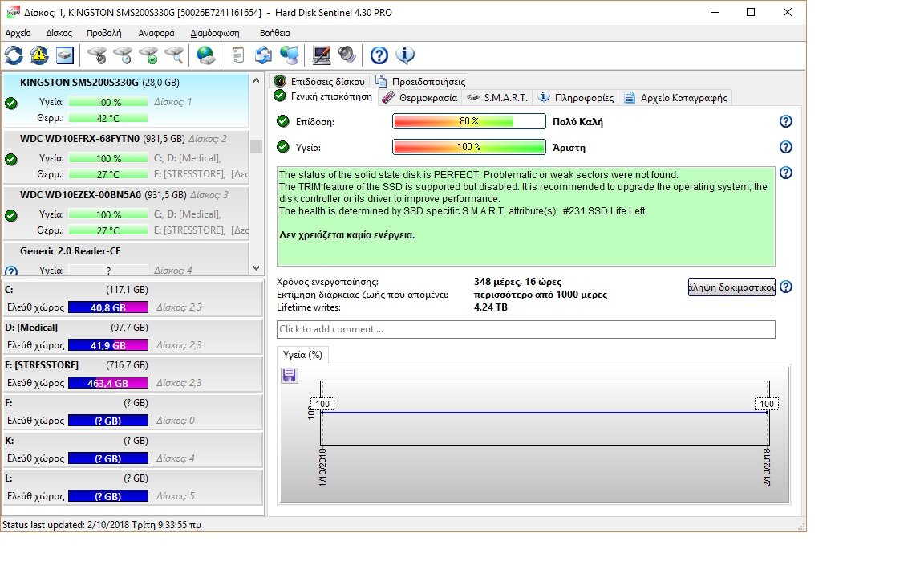Click green status check for WDC WD10EZEX disk
The width and height of the screenshot is (924, 578).
11,215
